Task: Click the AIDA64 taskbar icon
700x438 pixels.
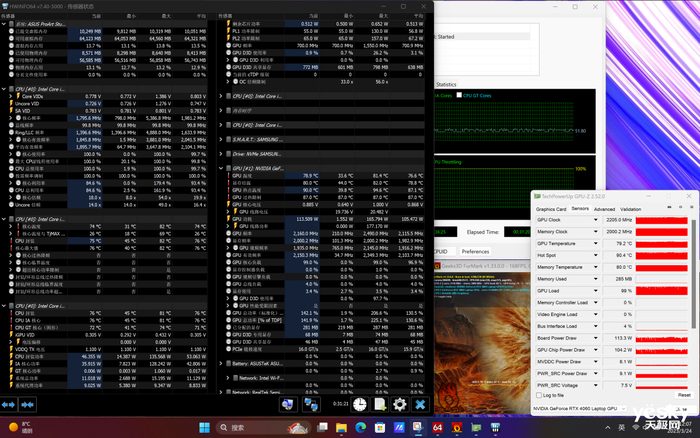Action: (x=438, y=428)
